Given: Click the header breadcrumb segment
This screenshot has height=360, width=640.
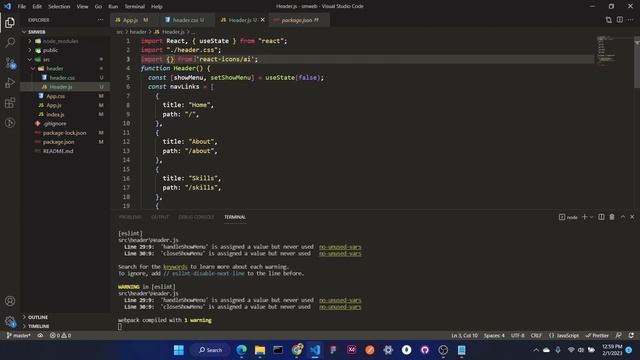Looking at the screenshot, I should click(x=138, y=32).
